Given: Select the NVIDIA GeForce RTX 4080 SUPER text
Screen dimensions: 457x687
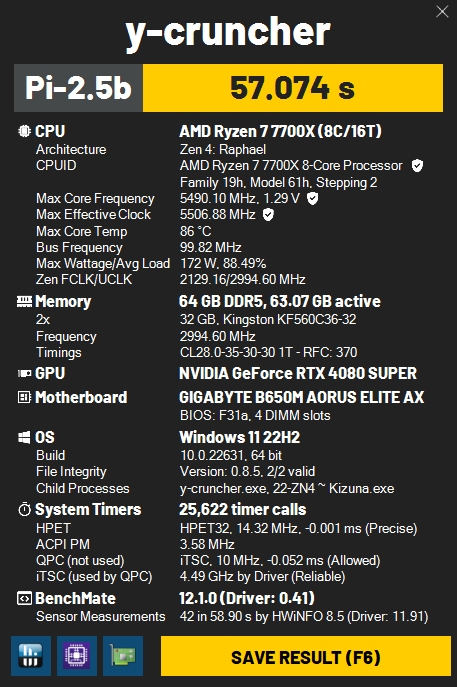Looking at the screenshot, I should tap(298, 373).
